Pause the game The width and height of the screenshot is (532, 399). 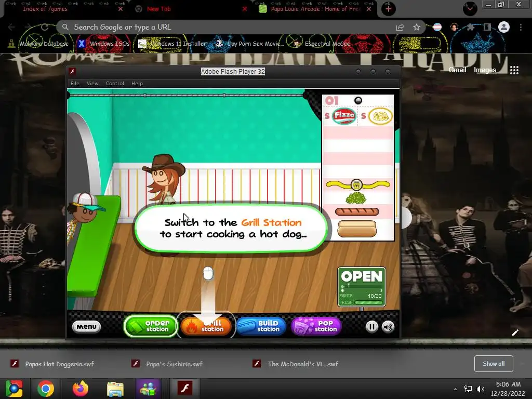coord(371,327)
